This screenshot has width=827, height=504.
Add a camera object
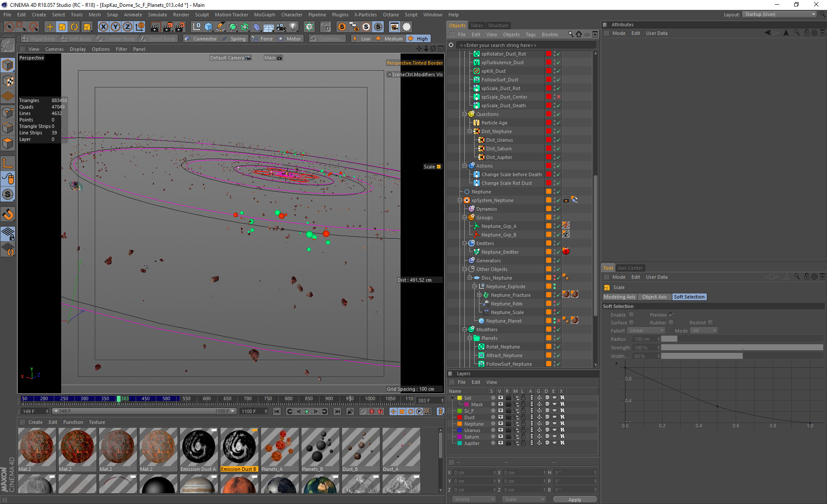click(281, 27)
